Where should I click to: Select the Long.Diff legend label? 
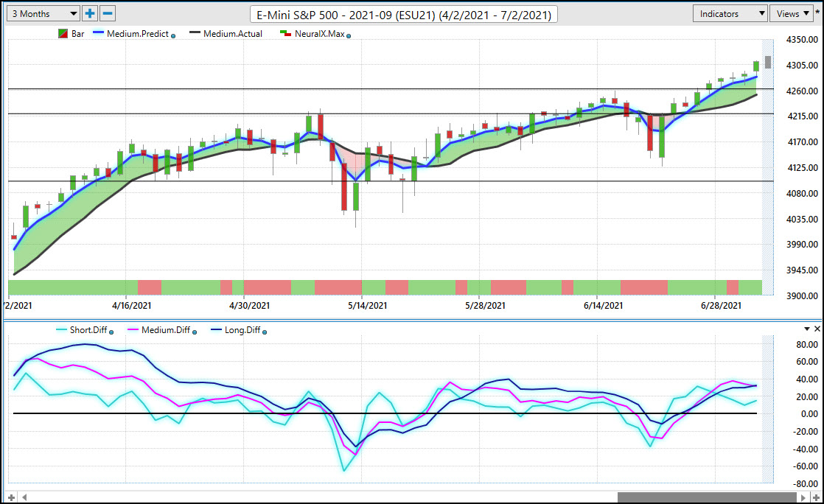point(242,330)
